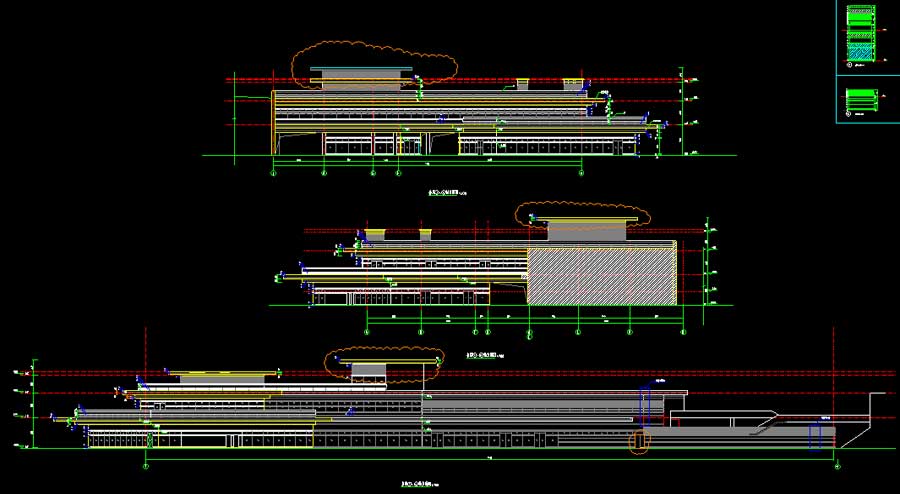Click the title label under the top elevation

coord(448,193)
